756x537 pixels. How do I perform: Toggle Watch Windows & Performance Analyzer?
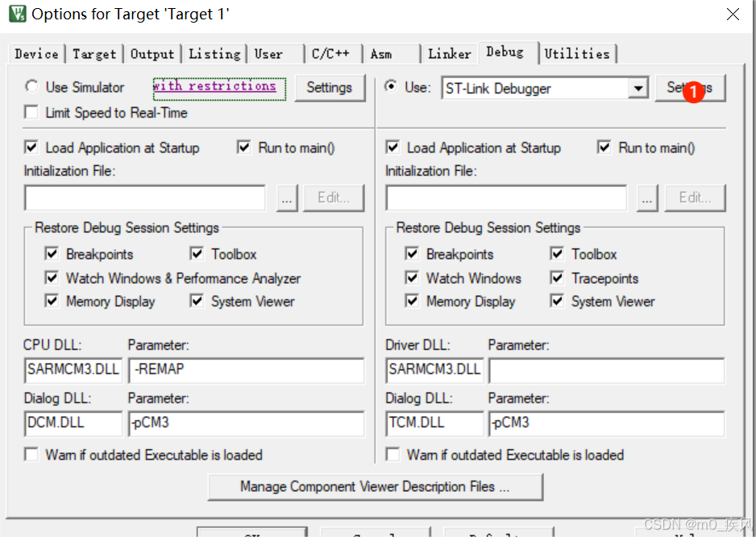pyautogui.click(x=52, y=278)
